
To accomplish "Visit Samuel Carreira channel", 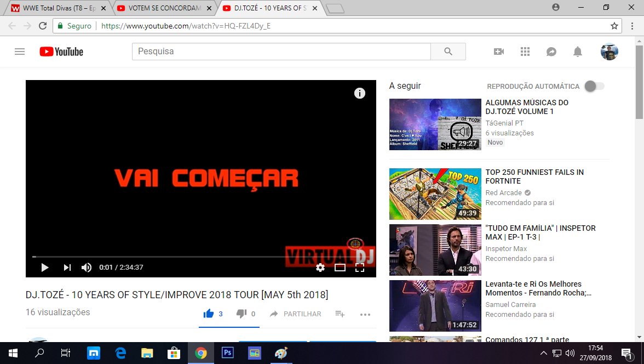I will tap(510, 304).
